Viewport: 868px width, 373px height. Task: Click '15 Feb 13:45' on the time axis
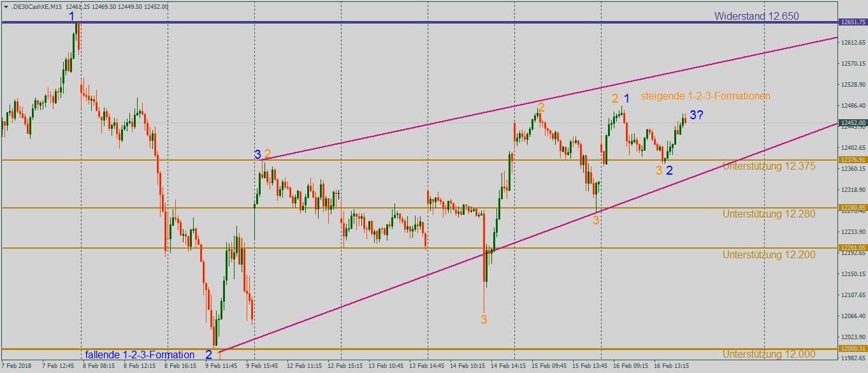pyautogui.click(x=590, y=367)
